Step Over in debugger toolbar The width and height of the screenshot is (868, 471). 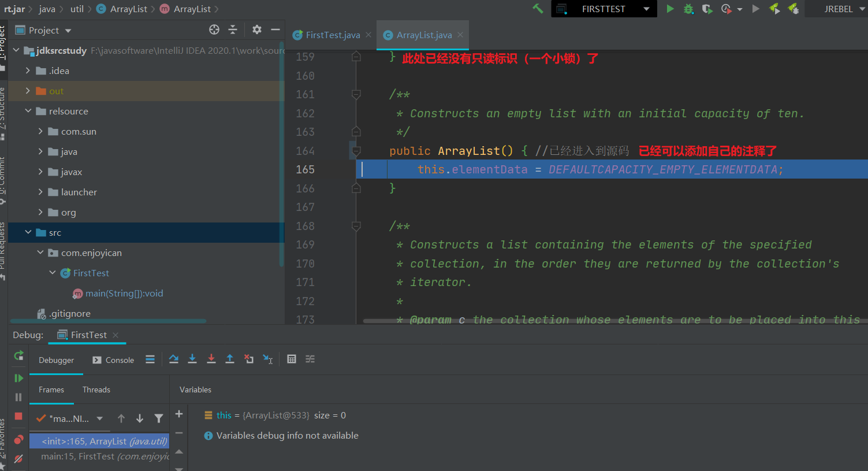click(174, 359)
